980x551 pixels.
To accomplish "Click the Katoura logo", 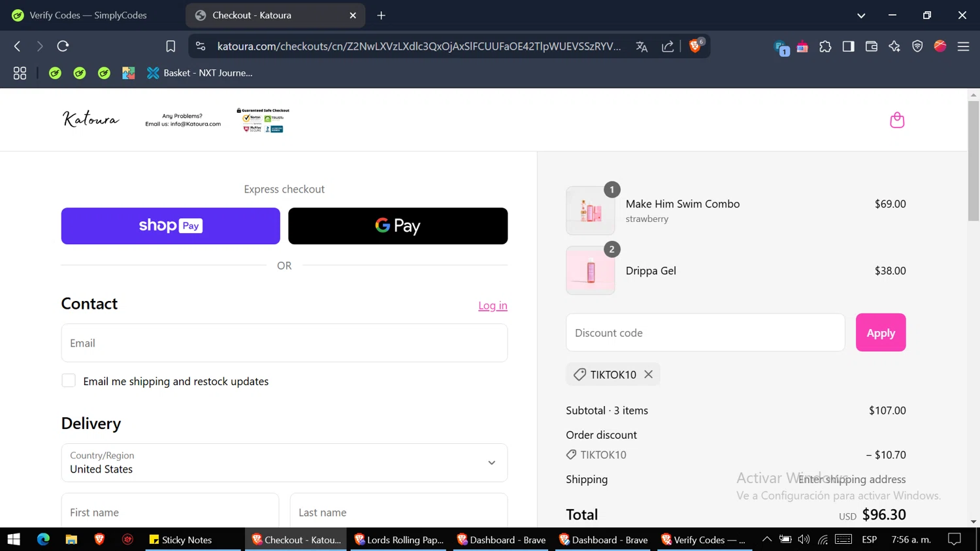I will click(x=91, y=119).
